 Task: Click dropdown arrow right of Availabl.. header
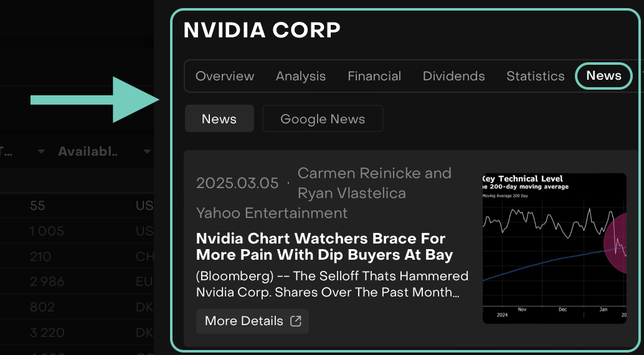pos(147,151)
